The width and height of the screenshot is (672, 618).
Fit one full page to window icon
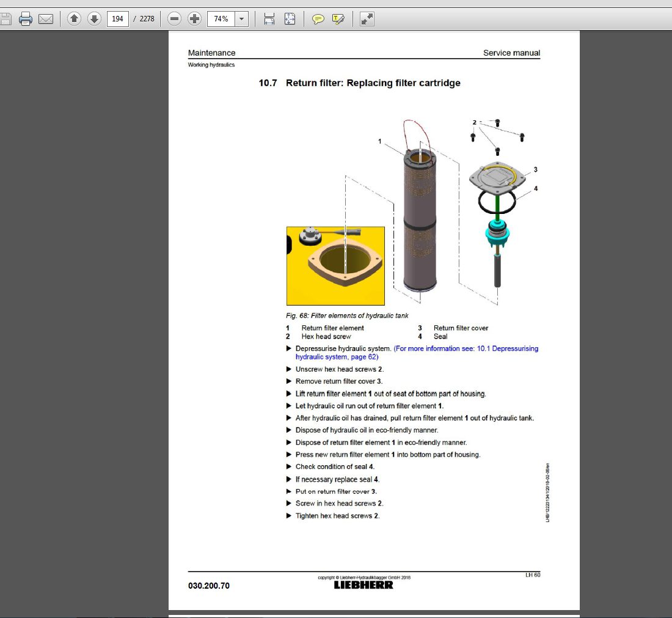click(290, 19)
